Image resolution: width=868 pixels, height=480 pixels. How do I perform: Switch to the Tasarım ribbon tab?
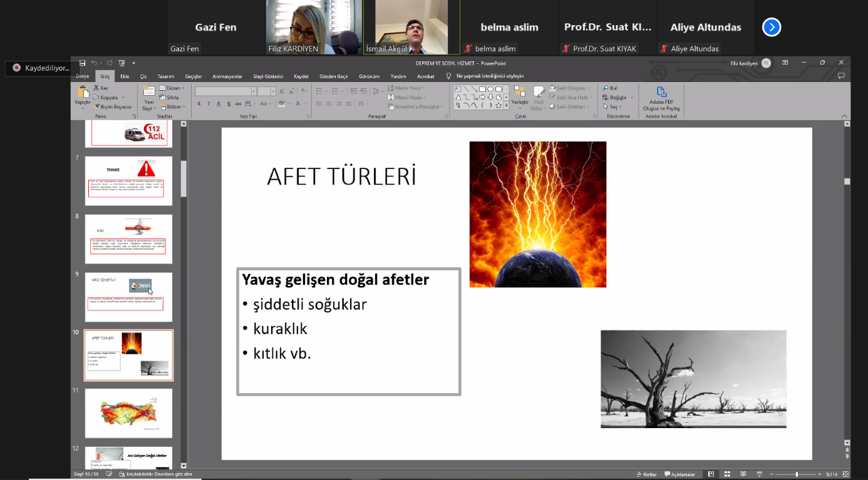[166, 76]
